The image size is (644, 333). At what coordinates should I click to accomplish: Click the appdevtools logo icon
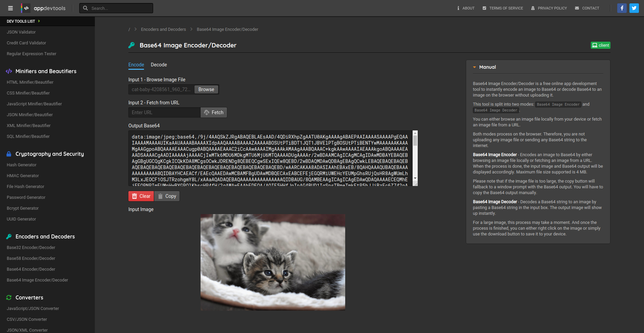click(26, 8)
